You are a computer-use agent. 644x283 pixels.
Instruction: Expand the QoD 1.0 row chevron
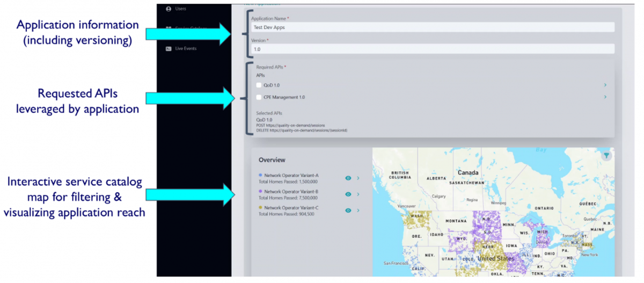point(605,85)
